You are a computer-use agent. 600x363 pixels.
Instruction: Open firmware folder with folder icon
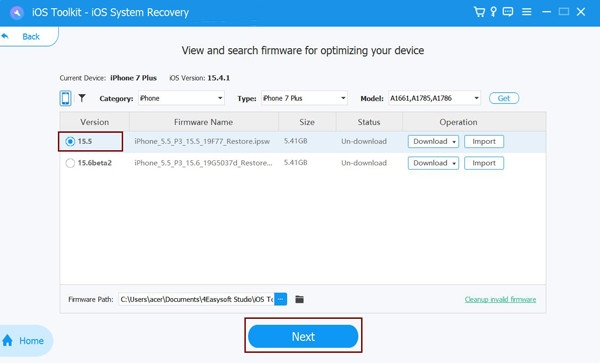pyautogui.click(x=300, y=299)
